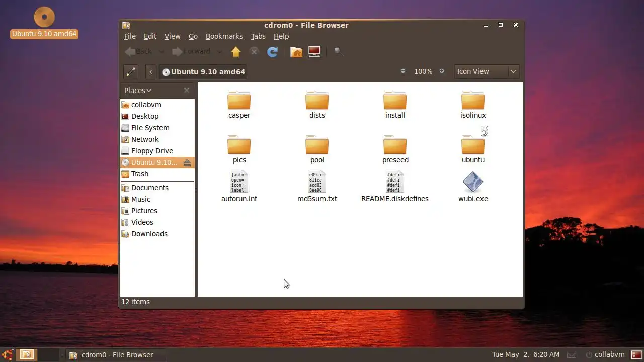Select Network in Places sidebar
Screen dimensions: 644x362
tap(157, 139)
